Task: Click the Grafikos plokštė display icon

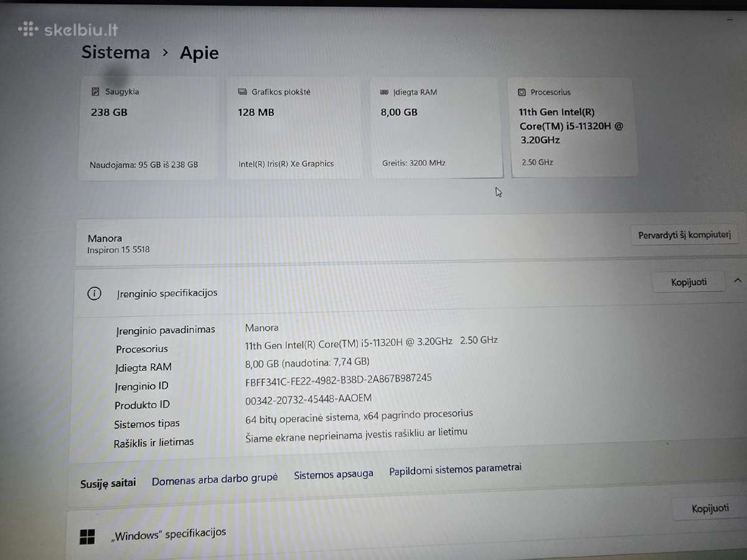Action: [242, 92]
